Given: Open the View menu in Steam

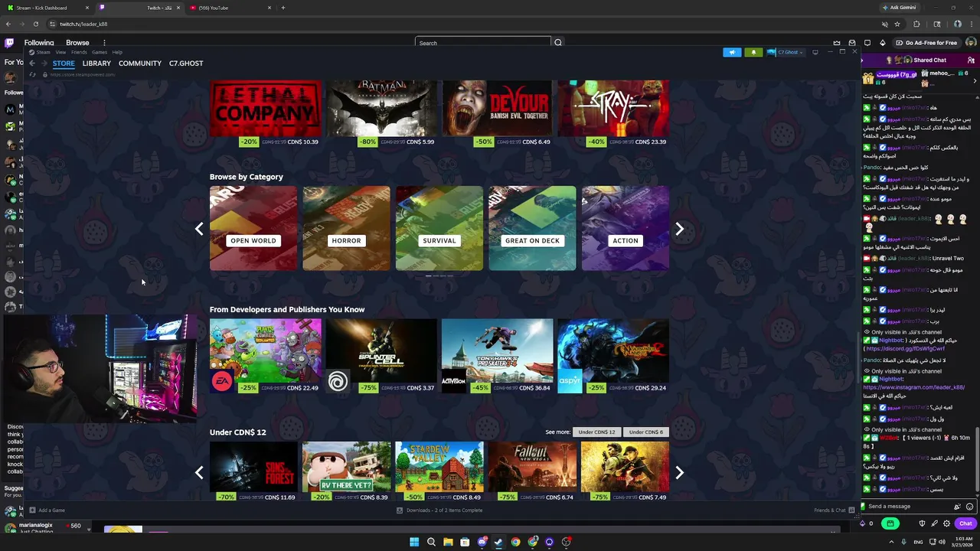Looking at the screenshot, I should point(60,52).
